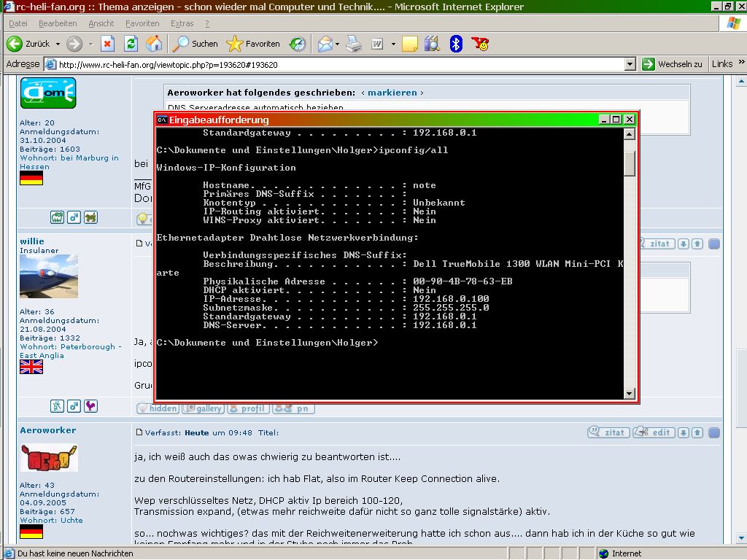Open the Mail button dropdown arrow
Image resolution: width=747 pixels, height=560 pixels.
pos(337,44)
